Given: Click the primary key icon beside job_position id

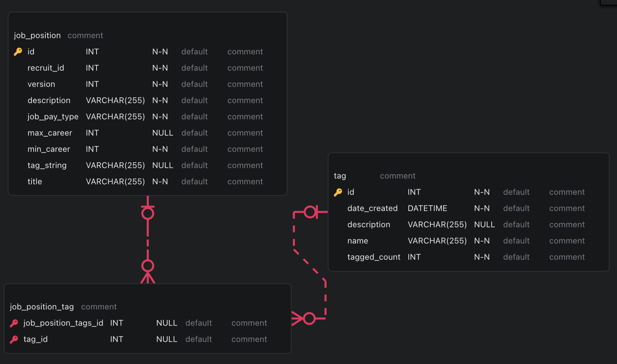Looking at the screenshot, I should click(x=18, y=52).
